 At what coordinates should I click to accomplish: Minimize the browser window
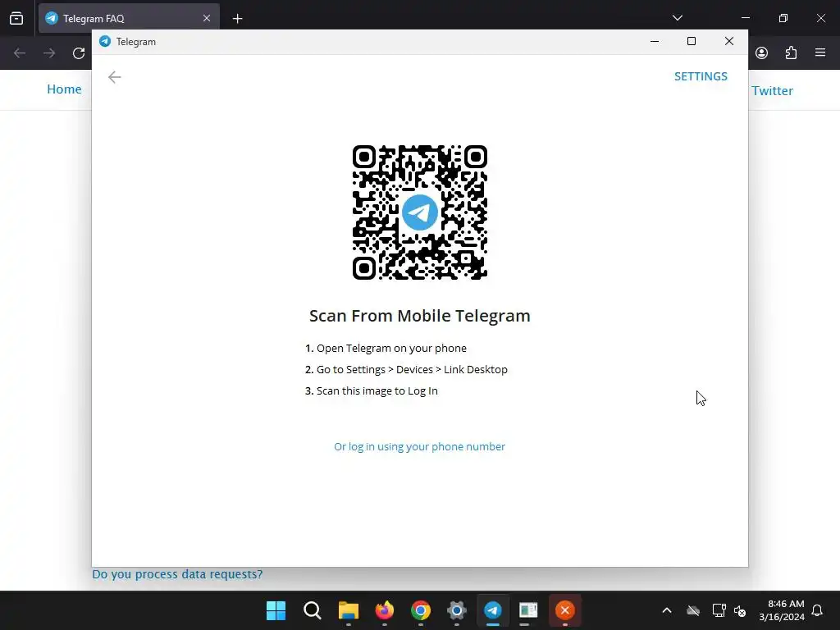pos(745,18)
